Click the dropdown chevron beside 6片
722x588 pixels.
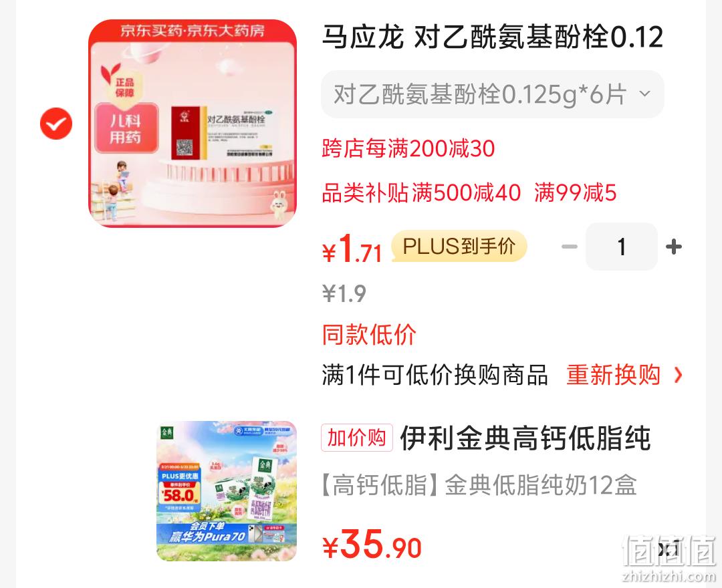point(645,94)
